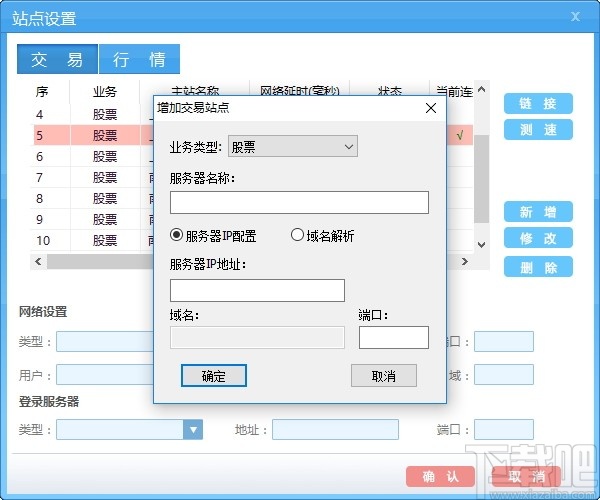Click the 当前连 column header
The width and height of the screenshot is (600, 500).
pos(454,91)
